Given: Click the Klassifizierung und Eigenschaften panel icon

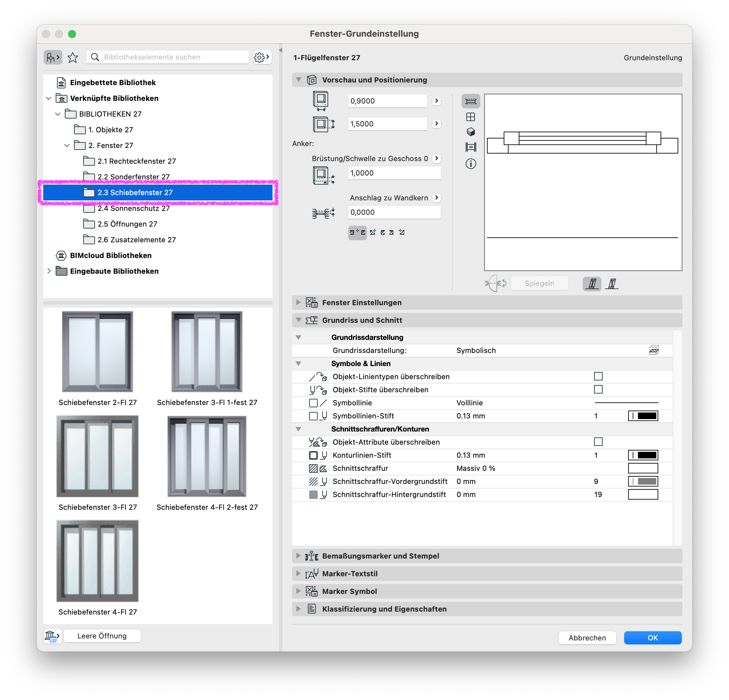Looking at the screenshot, I should coord(312,609).
